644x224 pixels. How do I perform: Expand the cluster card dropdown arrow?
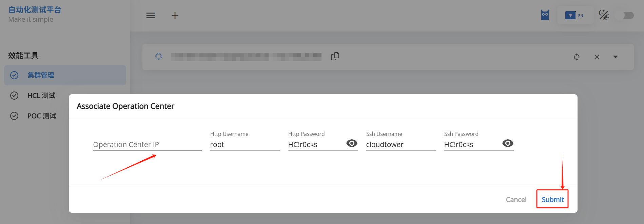click(x=616, y=57)
